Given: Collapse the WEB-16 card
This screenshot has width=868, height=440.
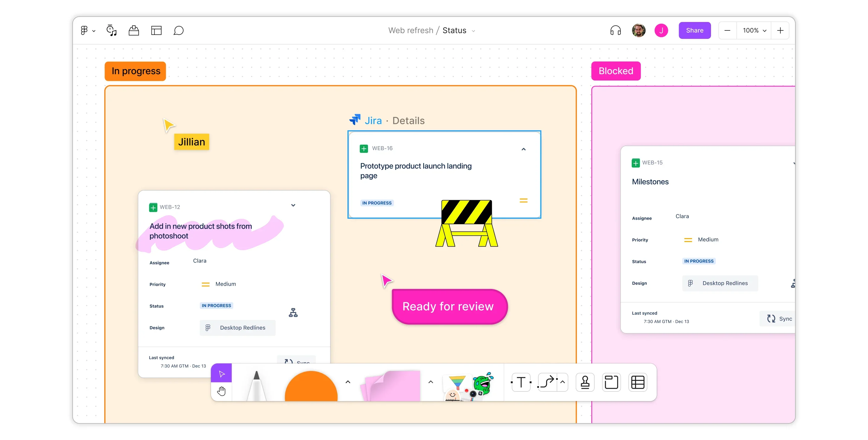Looking at the screenshot, I should [524, 149].
